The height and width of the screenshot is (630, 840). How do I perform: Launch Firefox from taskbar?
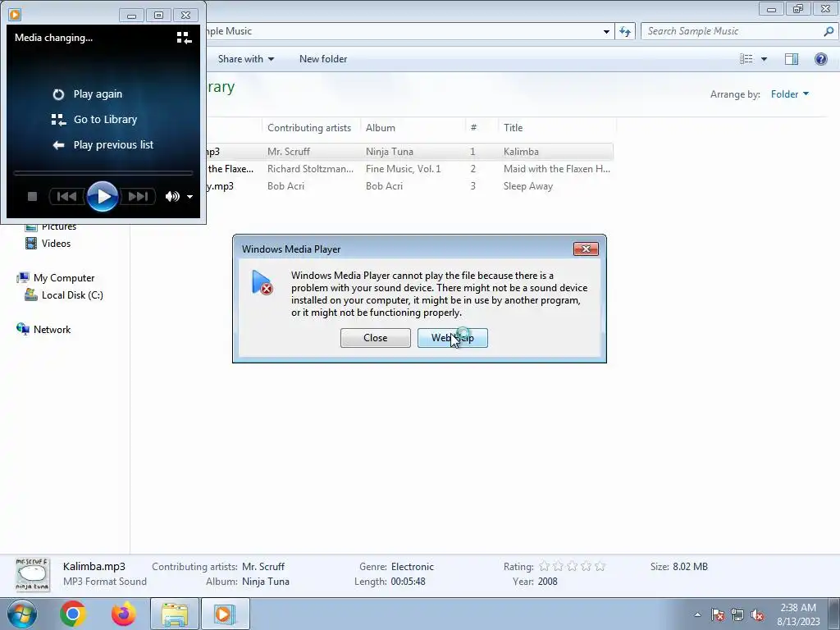123,614
